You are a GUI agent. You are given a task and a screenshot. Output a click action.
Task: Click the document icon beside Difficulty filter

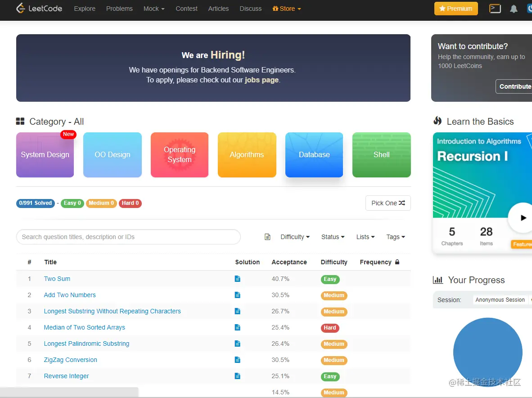tap(267, 237)
